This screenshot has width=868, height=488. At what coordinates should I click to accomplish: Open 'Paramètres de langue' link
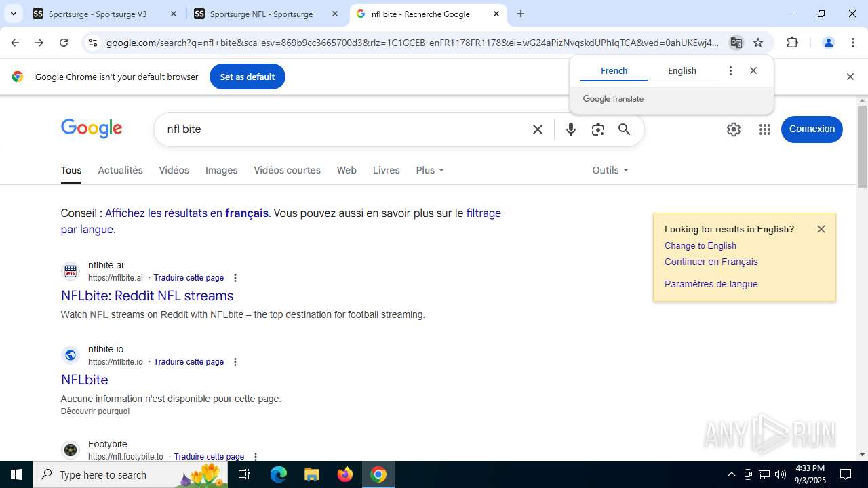tap(711, 284)
